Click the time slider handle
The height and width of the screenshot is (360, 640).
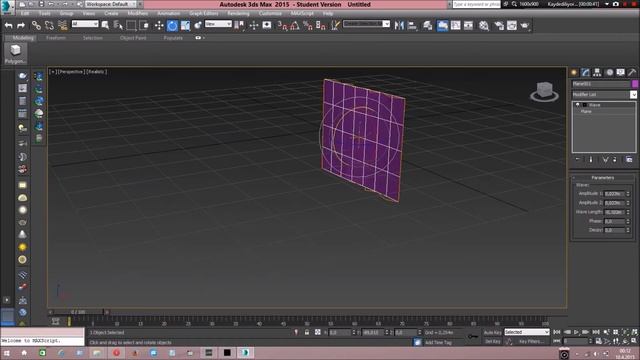(x=78, y=312)
